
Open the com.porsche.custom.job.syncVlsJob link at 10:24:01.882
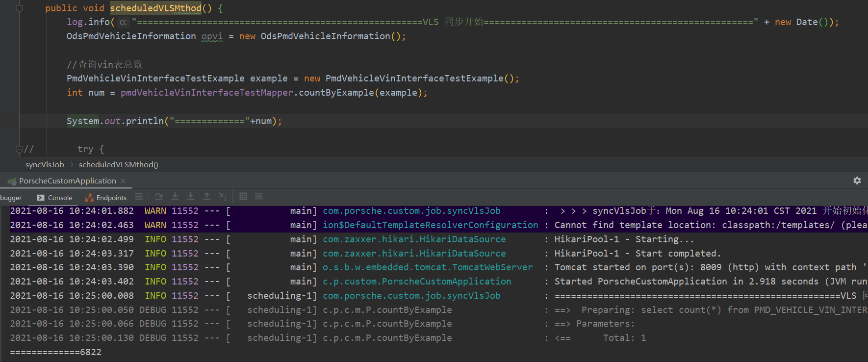pos(411,211)
